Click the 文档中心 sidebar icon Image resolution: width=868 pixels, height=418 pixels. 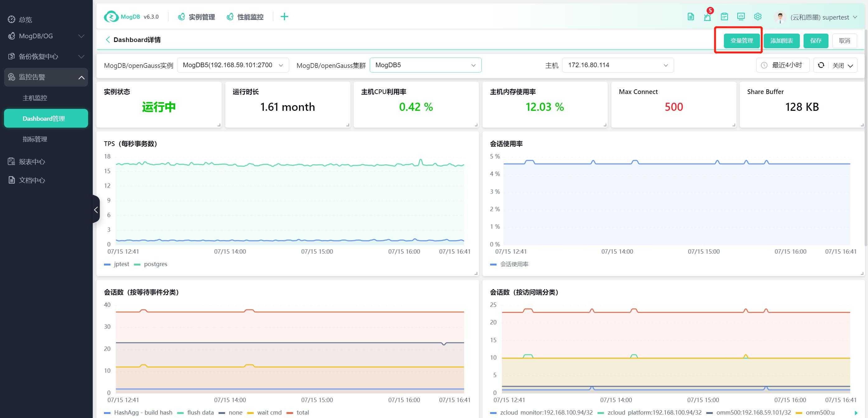12,180
